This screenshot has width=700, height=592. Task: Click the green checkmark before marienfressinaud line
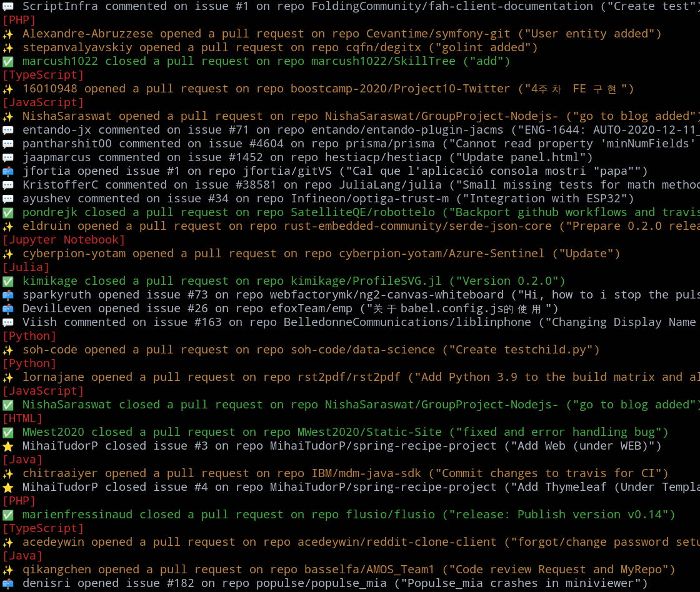pyautogui.click(x=8, y=515)
